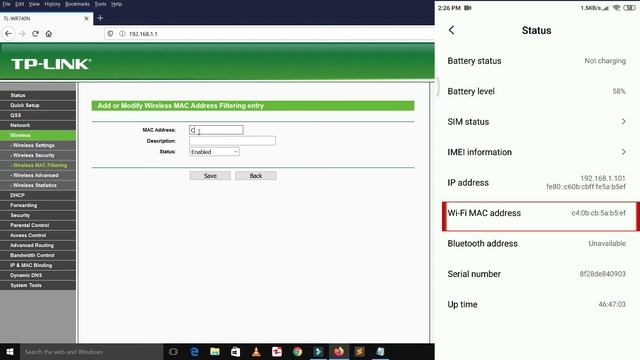Open the browser home page icon
This screenshot has width=640, height=360.
point(49,34)
